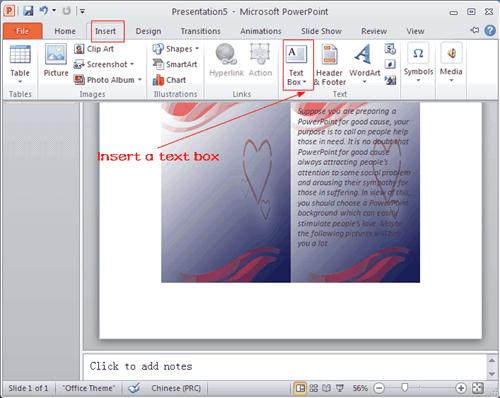500x398 pixels.
Task: Insert Header & Footer
Action: tap(330, 65)
